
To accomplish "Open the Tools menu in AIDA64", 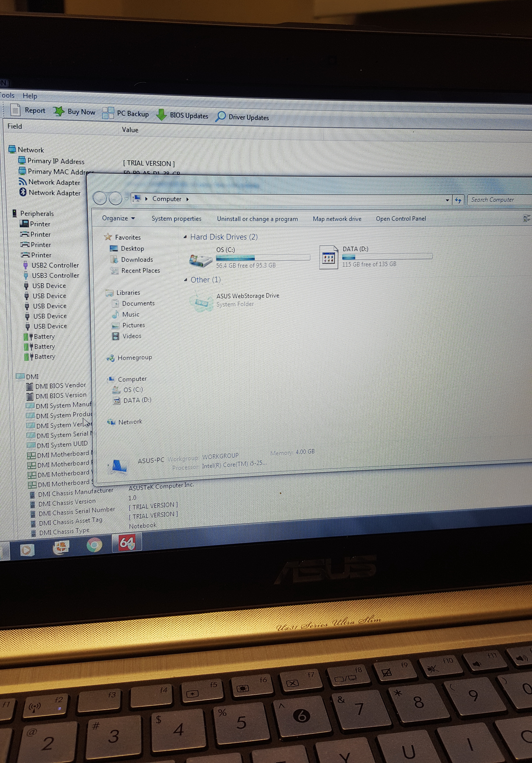I will pos(7,95).
